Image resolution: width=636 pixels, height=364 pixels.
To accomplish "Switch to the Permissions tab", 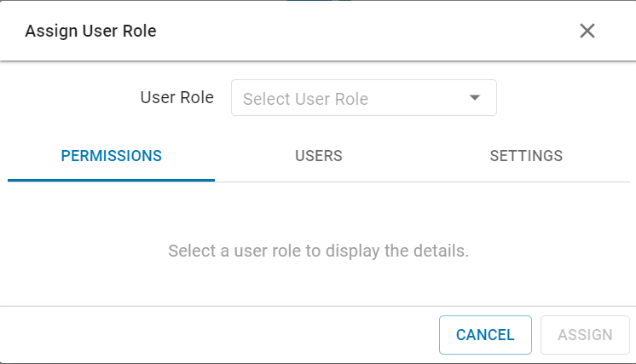I will (111, 156).
